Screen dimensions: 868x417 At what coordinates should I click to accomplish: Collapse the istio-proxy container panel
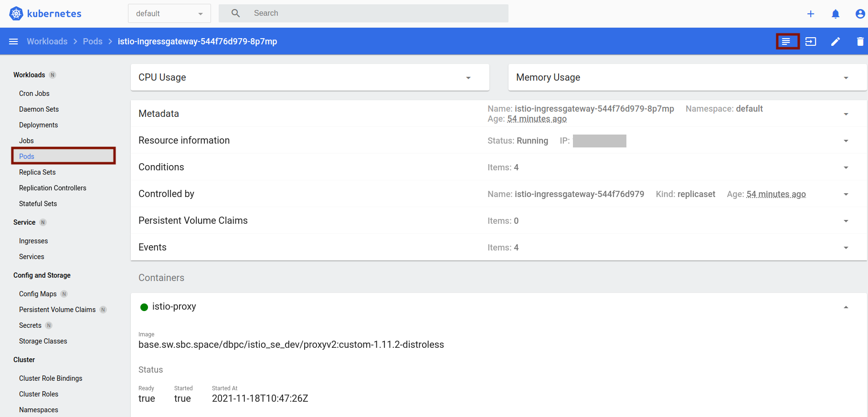846,307
